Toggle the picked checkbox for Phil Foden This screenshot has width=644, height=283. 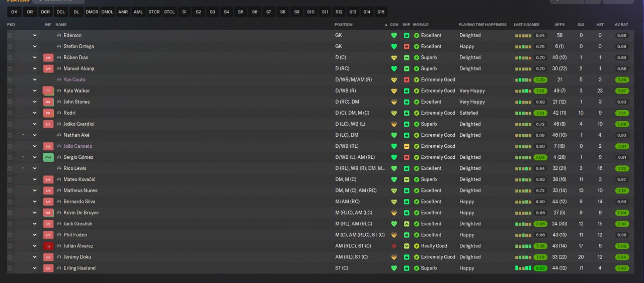click(10, 235)
